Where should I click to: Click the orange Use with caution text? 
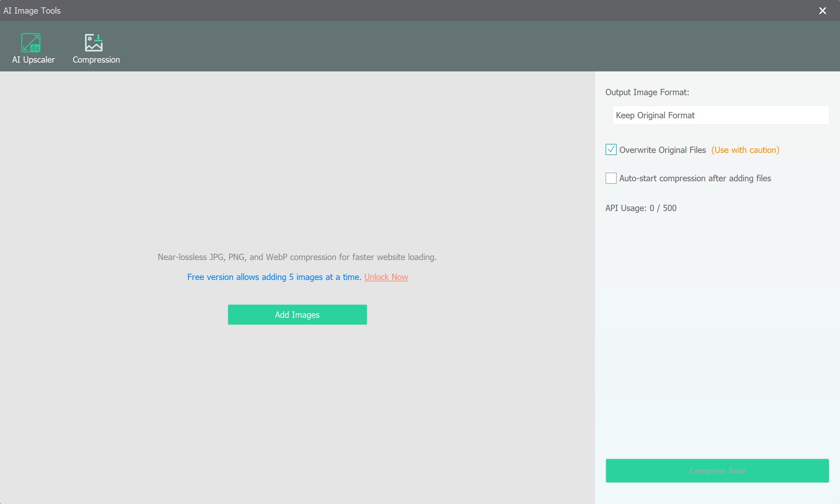pyautogui.click(x=745, y=150)
